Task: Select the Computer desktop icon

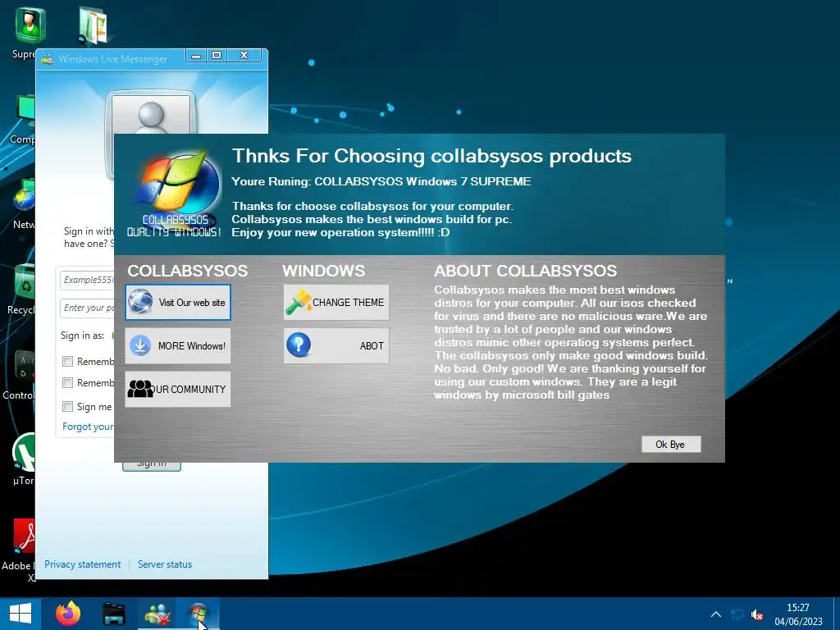Action: (22, 119)
